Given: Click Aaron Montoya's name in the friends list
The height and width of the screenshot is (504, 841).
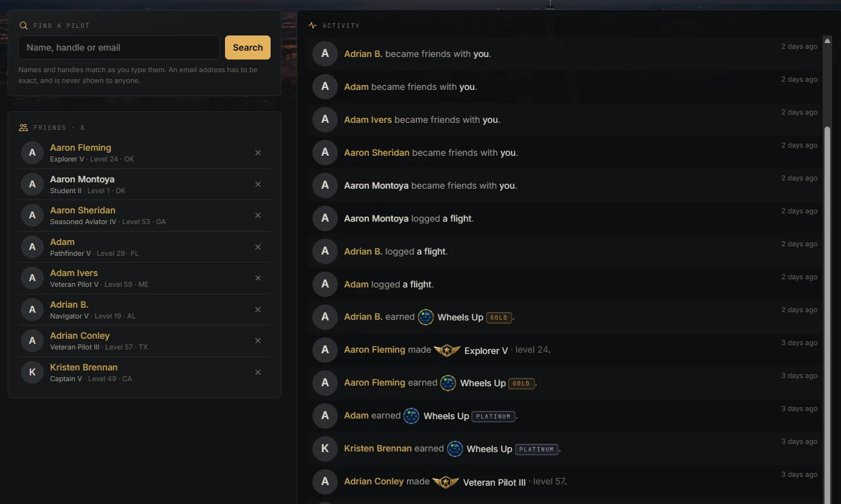Looking at the screenshot, I should coord(82,179).
